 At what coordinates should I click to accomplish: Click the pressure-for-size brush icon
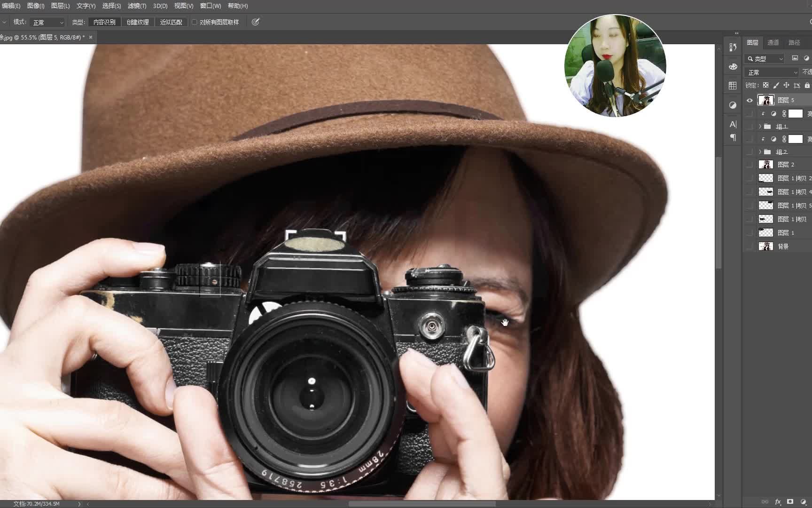(256, 22)
